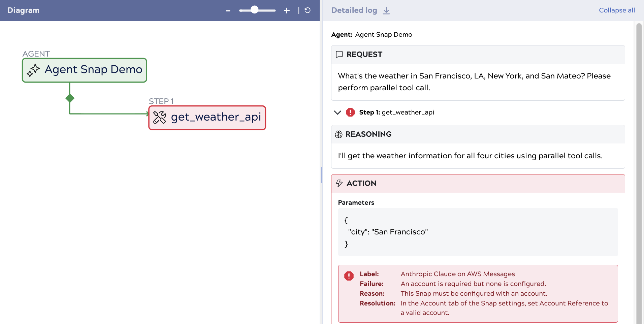
Task: Click Collapse all link
Action: click(616, 10)
